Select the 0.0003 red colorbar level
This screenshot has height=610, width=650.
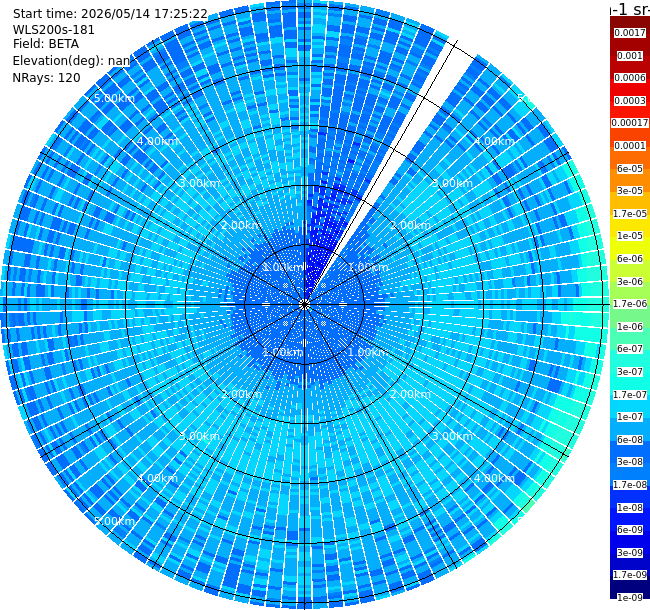(x=630, y=101)
